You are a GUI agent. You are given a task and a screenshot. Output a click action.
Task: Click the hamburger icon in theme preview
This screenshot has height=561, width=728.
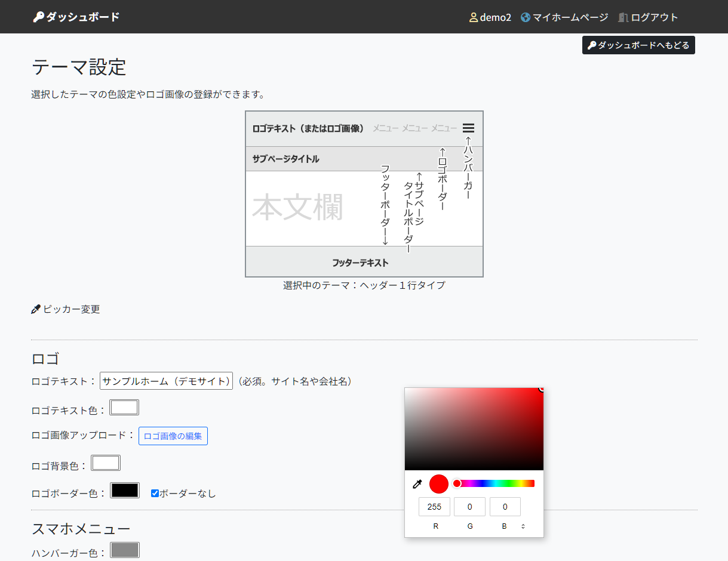(468, 128)
